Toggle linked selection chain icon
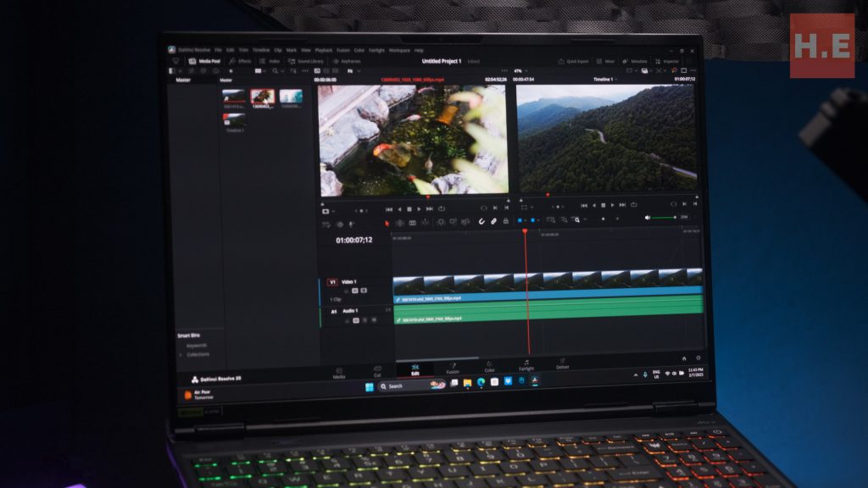 click(x=493, y=222)
